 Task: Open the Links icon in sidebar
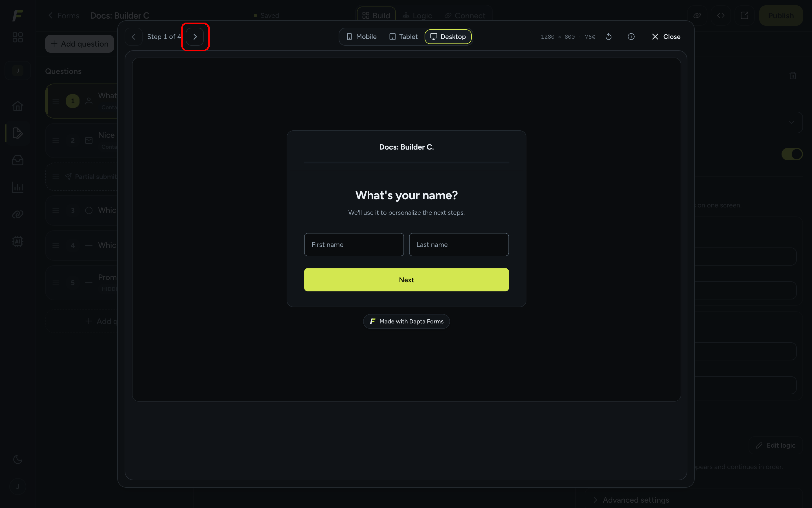point(18,214)
